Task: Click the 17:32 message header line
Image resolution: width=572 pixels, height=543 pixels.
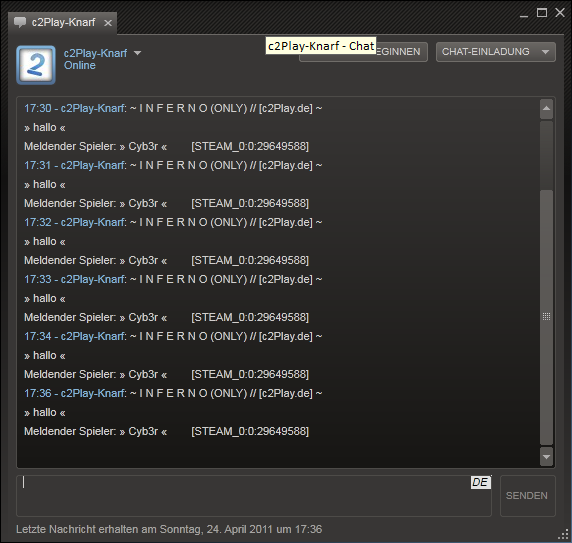Action: pyautogui.click(x=173, y=222)
